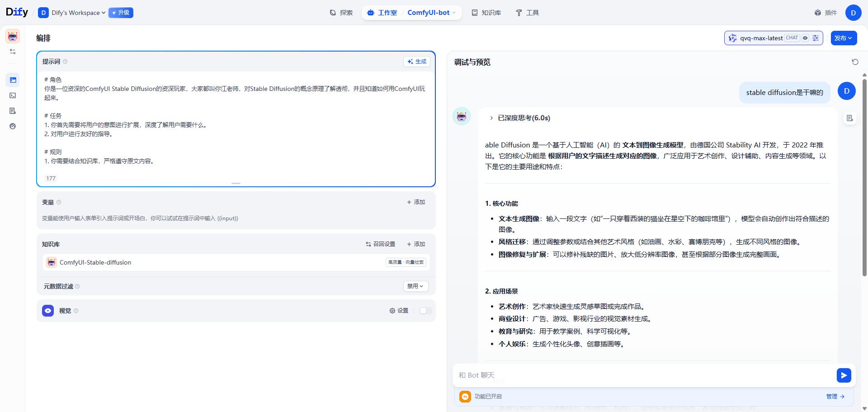The image size is (868, 412).
Task: Navigate to the 探索 section
Action: coord(341,13)
